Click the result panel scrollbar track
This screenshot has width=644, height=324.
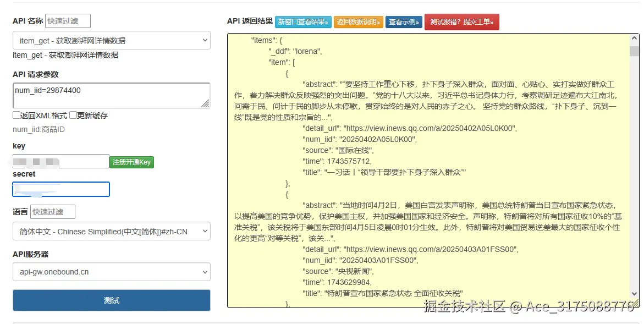(635, 165)
